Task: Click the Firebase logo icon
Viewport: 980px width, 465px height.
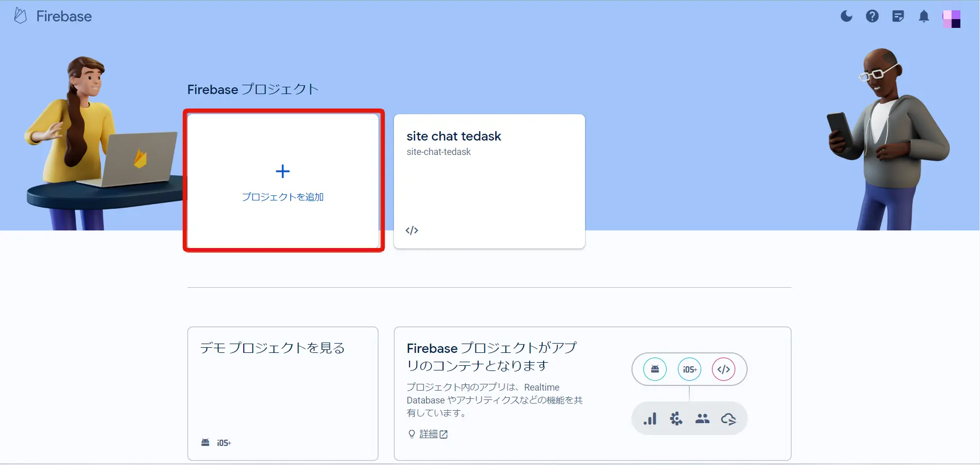Action: (x=20, y=16)
